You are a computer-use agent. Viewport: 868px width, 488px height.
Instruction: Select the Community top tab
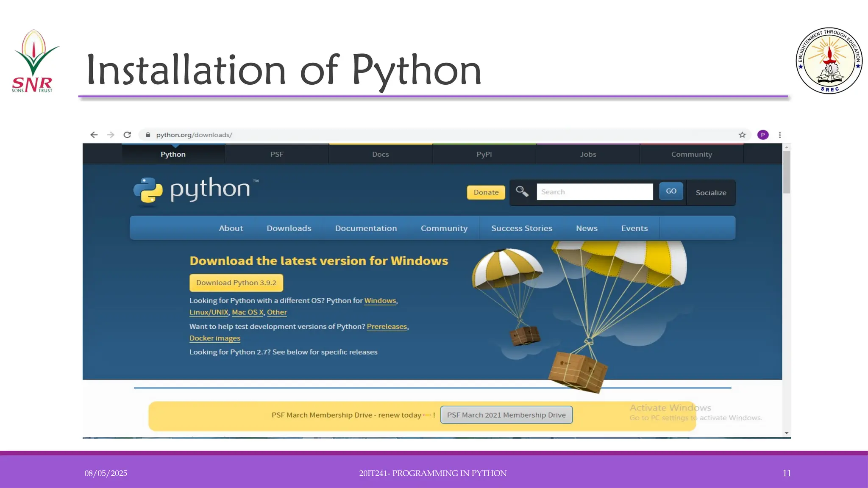coord(692,154)
